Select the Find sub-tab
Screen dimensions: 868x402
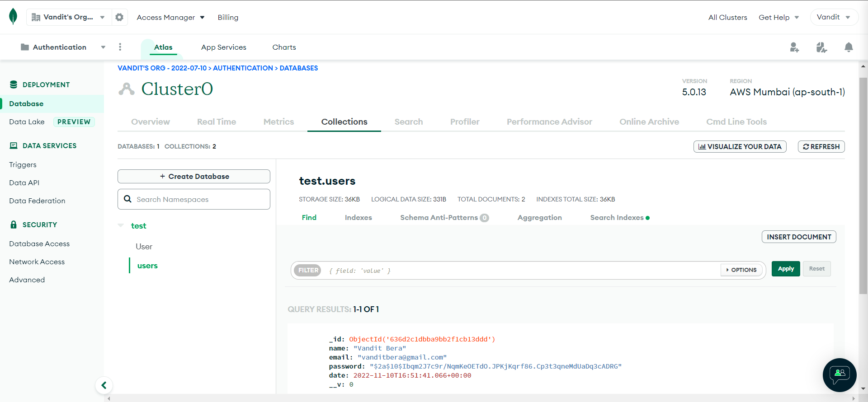point(309,217)
